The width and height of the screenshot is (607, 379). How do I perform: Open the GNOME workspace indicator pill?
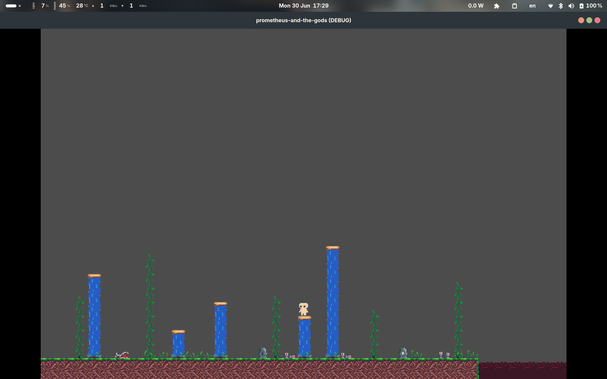tap(13, 6)
